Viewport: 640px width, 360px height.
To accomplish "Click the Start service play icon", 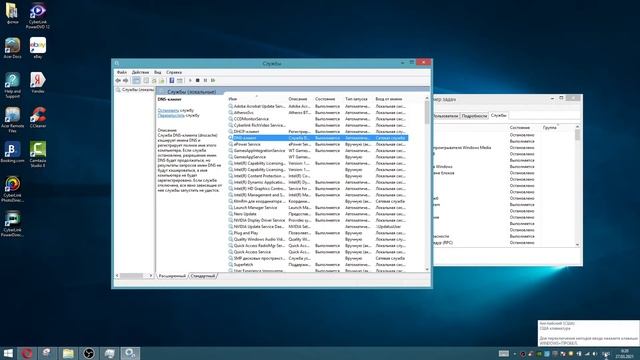I will 190,80.
